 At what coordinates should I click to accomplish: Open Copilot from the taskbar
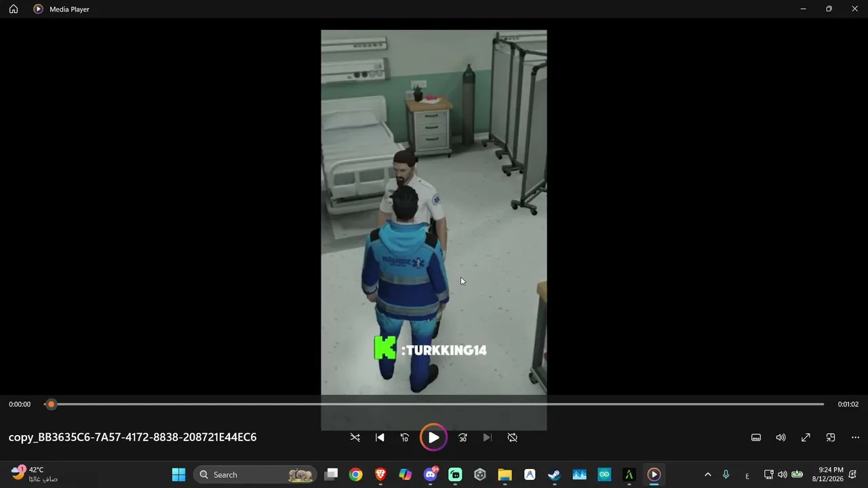(405, 474)
